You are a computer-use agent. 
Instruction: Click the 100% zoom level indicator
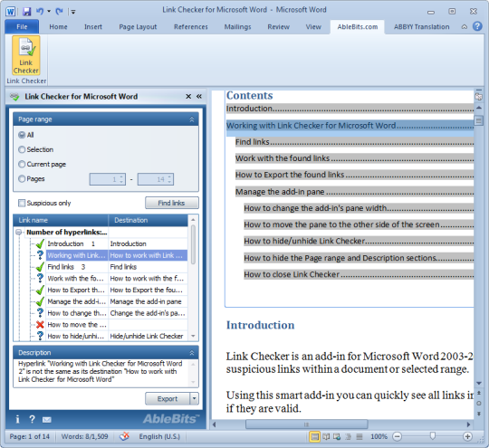(x=379, y=436)
